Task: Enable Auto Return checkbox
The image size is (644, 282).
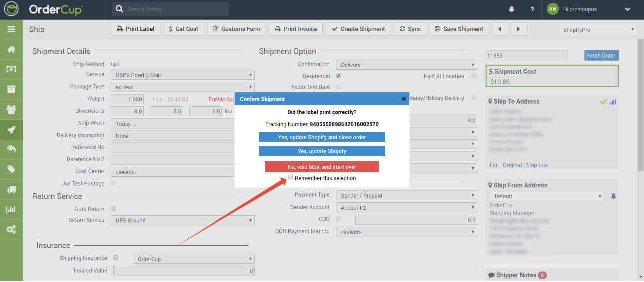Action: [x=113, y=209]
